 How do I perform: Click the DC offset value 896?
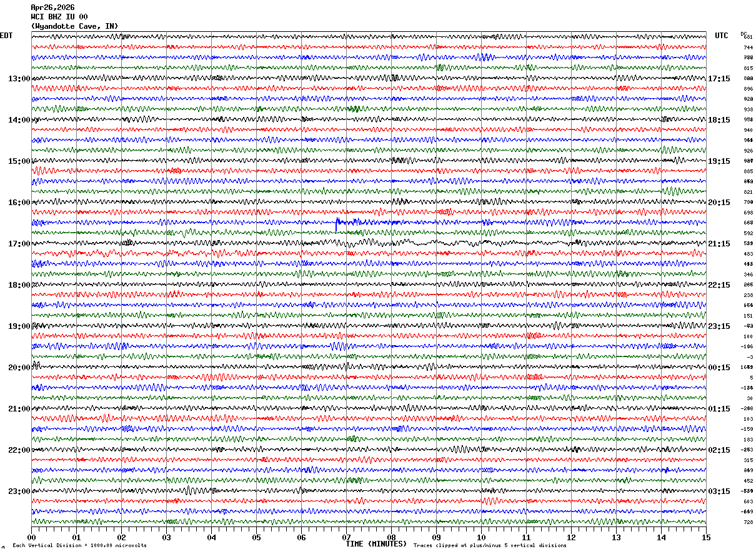click(748, 89)
